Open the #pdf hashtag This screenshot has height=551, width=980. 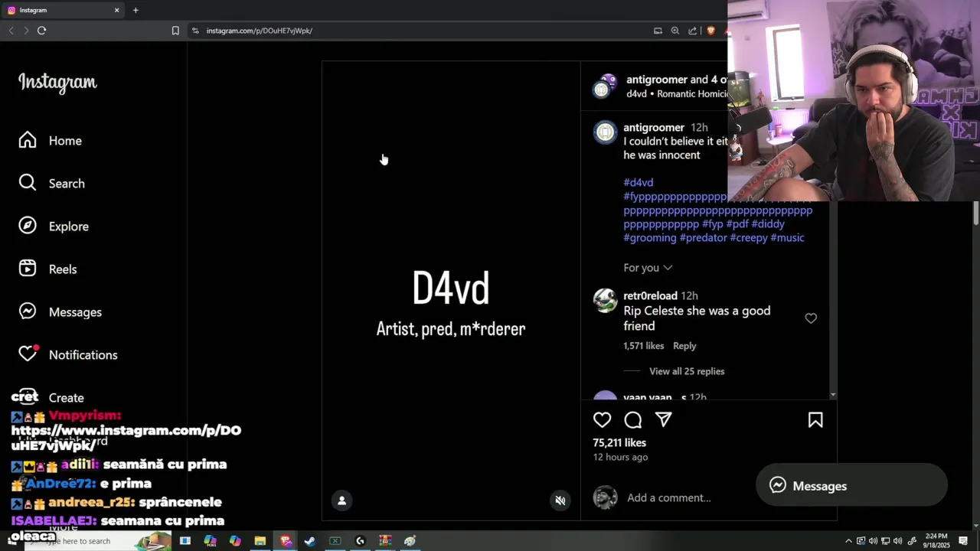pyautogui.click(x=737, y=223)
